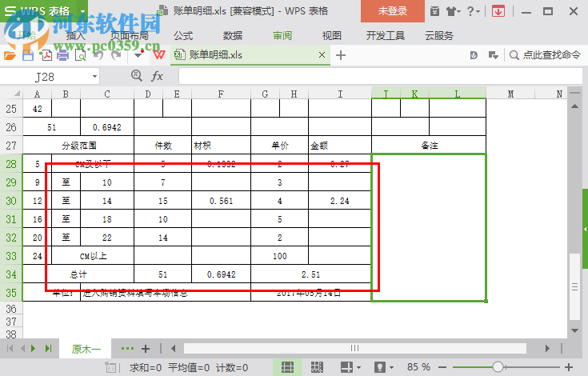
Task: Close the 账单明细.xls document tab
Action: pyautogui.click(x=322, y=54)
